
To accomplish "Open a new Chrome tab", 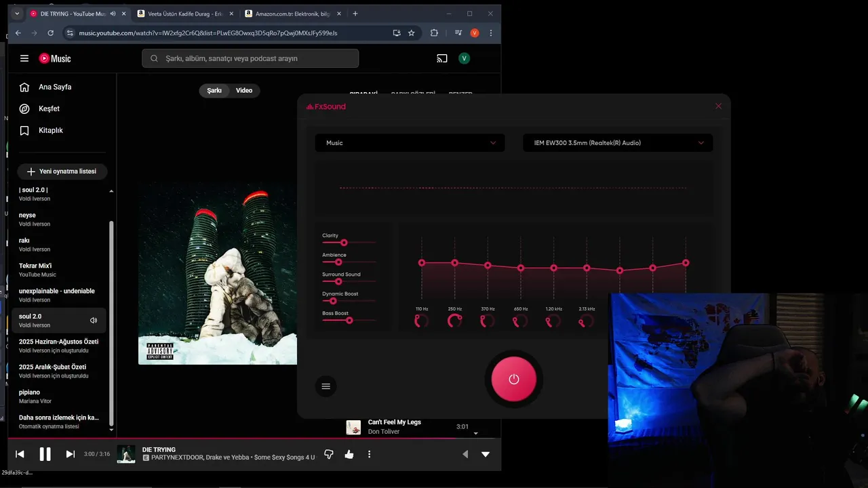I will (x=355, y=14).
